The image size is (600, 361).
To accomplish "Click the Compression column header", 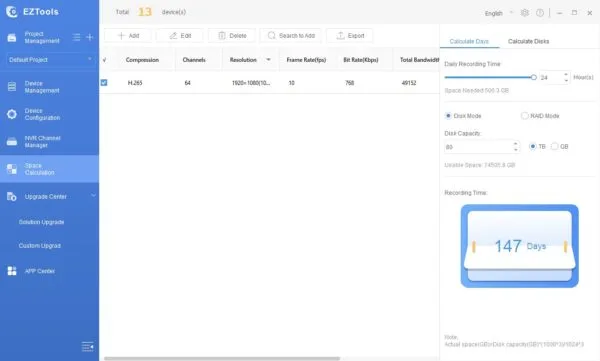I will tap(142, 60).
